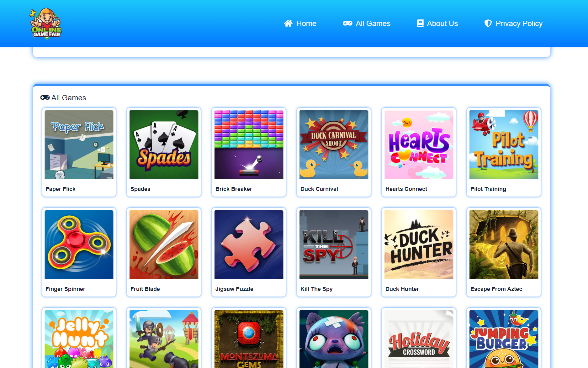The height and width of the screenshot is (368, 588).
Task: Click the gamepad icon in All Games heading
Action: (x=45, y=98)
